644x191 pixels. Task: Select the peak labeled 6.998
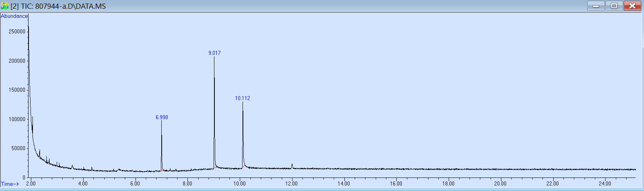pyautogui.click(x=162, y=118)
